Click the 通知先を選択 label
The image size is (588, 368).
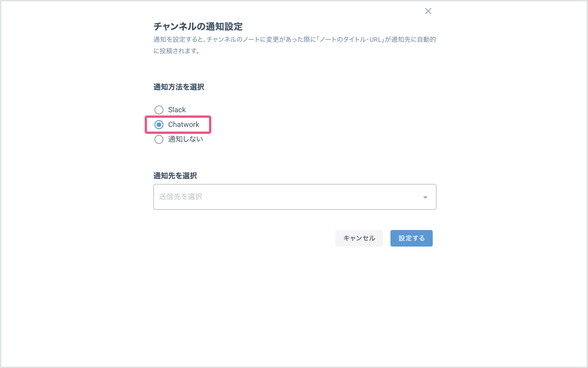[175, 176]
